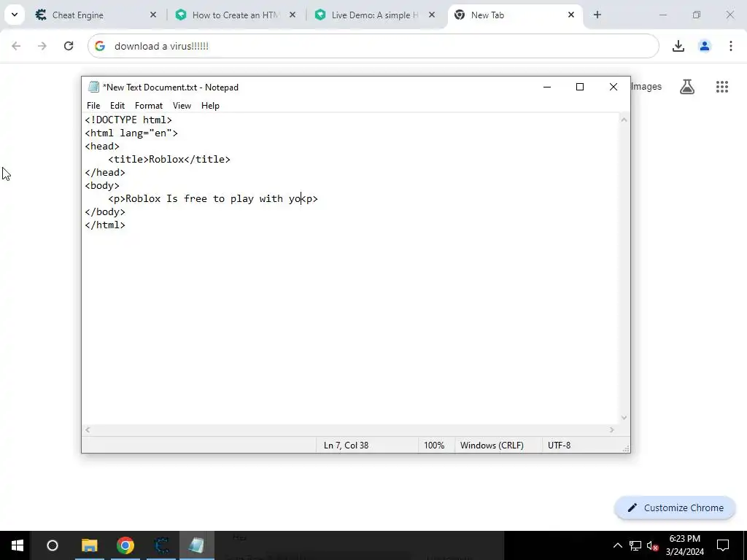This screenshot has height=560, width=747.
Task: Open clock showing 6:23 PM
Action: [x=684, y=545]
